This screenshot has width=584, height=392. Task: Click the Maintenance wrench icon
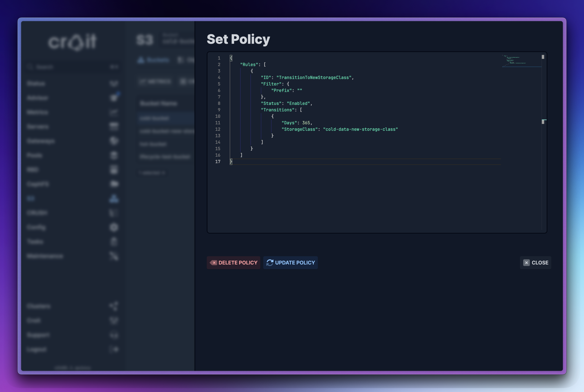114,256
